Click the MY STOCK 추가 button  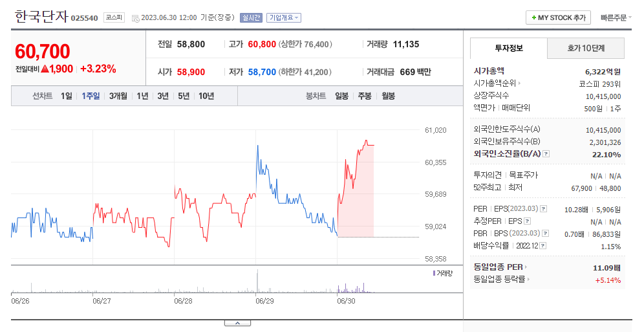click(x=558, y=17)
